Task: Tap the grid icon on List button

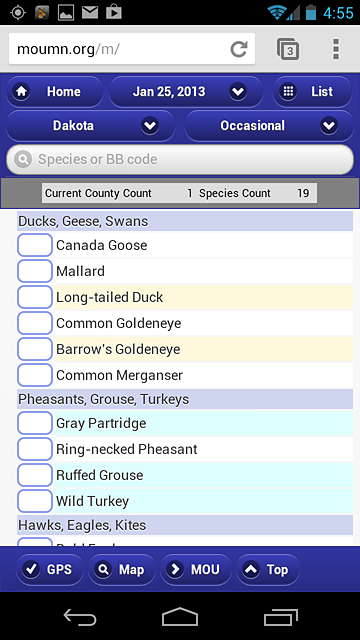Action: click(288, 91)
